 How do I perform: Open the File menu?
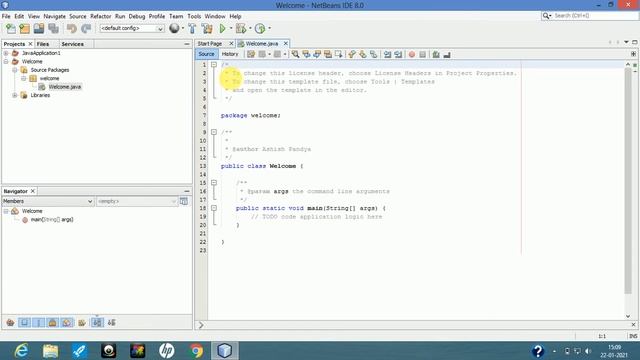tap(6, 16)
